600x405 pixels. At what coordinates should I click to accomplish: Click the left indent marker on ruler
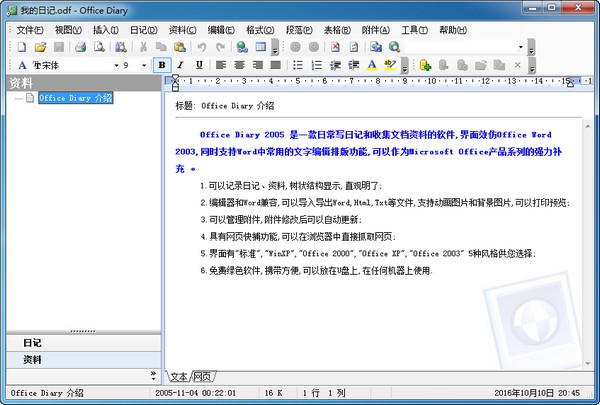pos(175,87)
